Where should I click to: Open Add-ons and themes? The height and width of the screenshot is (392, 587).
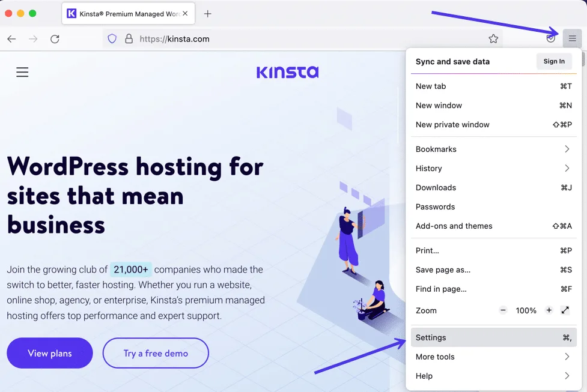pos(493,226)
